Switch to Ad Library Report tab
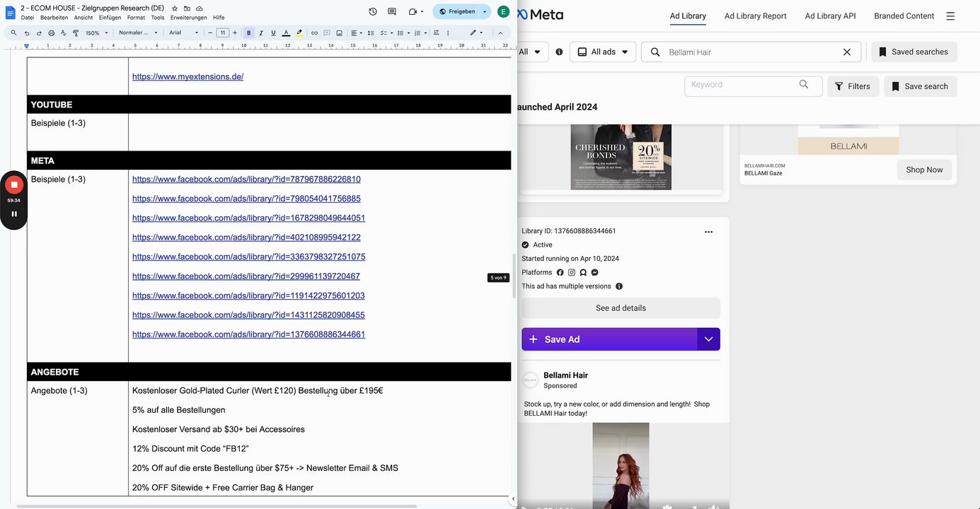Viewport: 980px width, 509px height. (x=755, y=16)
